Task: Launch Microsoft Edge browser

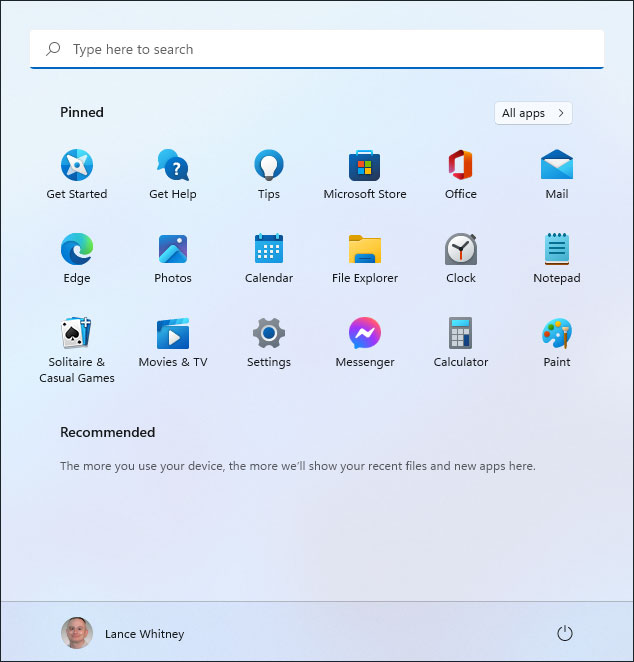Action: (x=77, y=250)
